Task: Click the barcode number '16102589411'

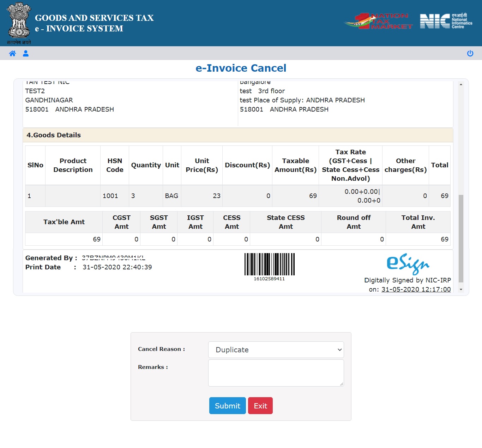Action: pyautogui.click(x=269, y=279)
